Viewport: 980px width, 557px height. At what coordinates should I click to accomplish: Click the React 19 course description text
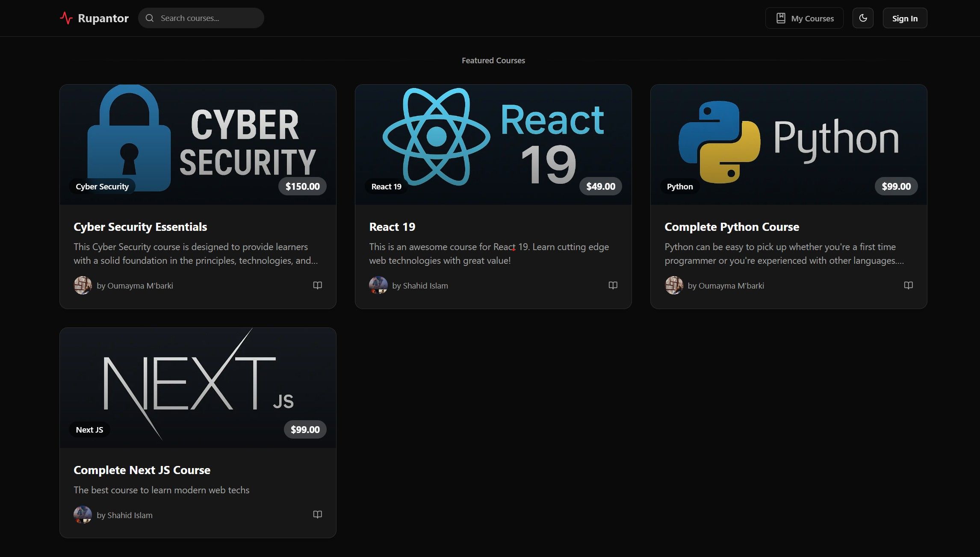click(489, 253)
